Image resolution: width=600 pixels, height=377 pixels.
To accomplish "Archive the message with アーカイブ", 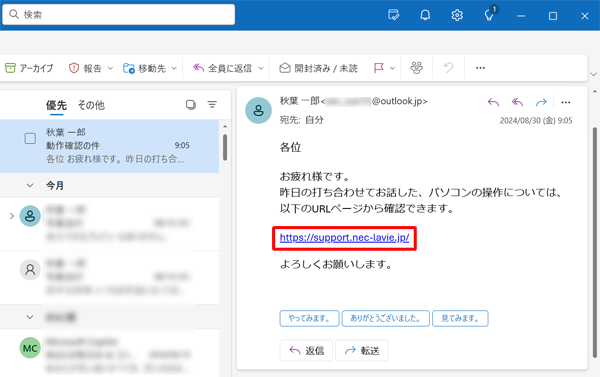I will 29,68.
